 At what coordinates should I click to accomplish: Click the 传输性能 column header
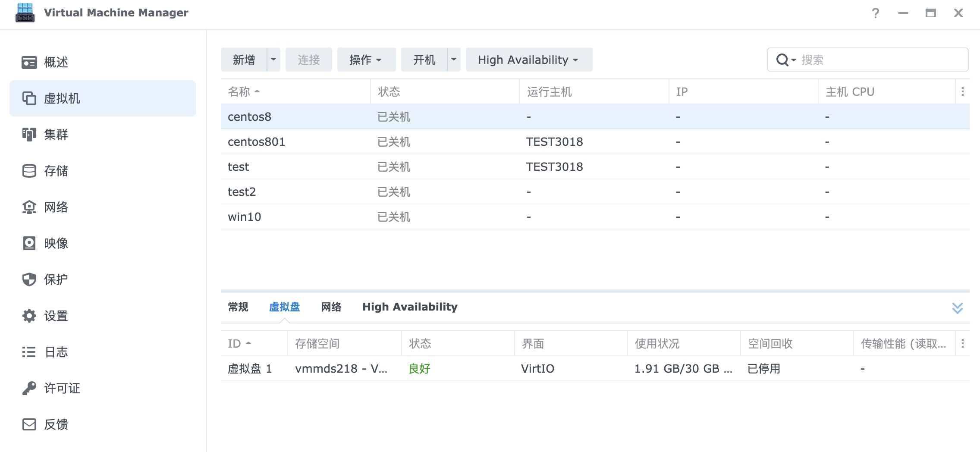pos(904,343)
